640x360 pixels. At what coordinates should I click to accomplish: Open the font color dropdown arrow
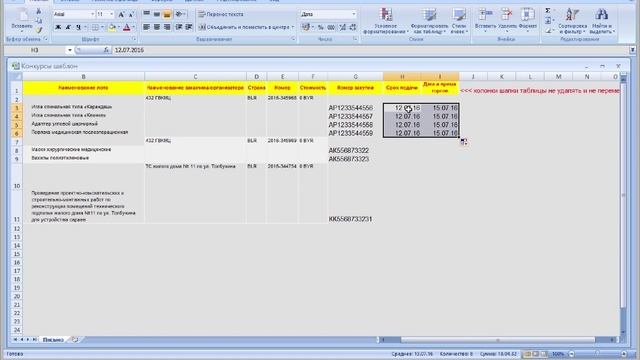click(133, 27)
